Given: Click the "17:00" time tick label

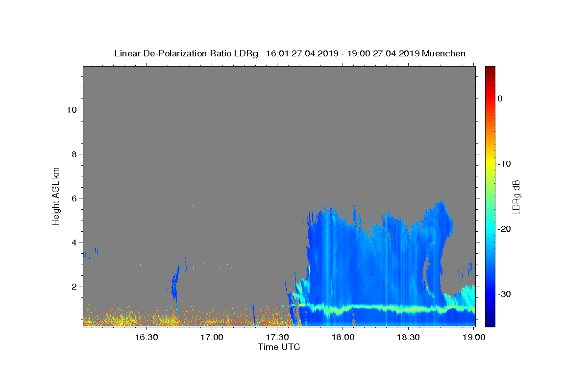Looking at the screenshot, I should tap(212, 337).
